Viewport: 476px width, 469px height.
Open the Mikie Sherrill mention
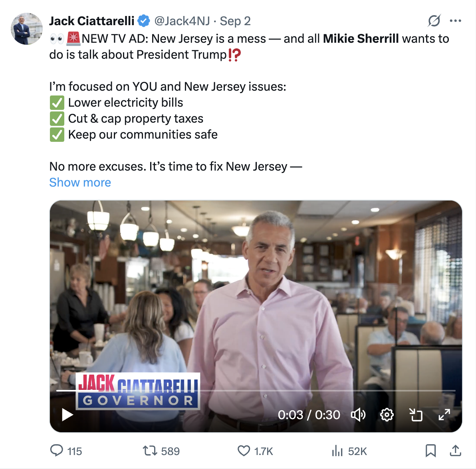click(361, 39)
